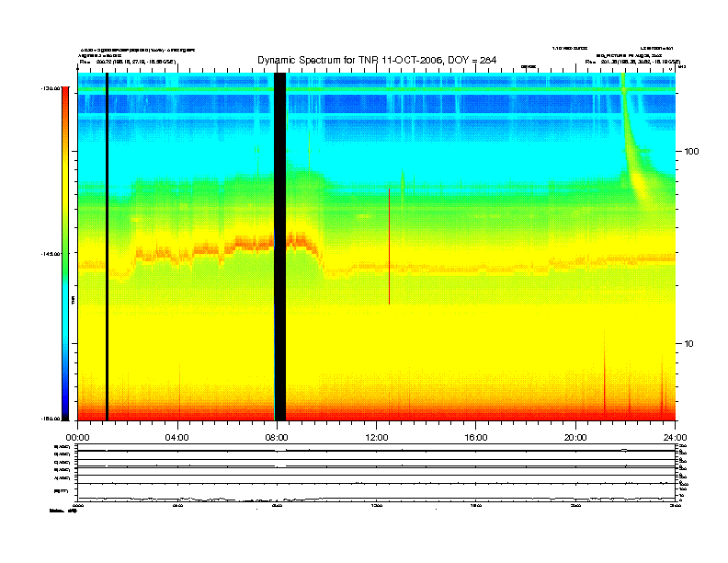
Task: Click the thin red vertical marker line
Action: click(x=389, y=247)
